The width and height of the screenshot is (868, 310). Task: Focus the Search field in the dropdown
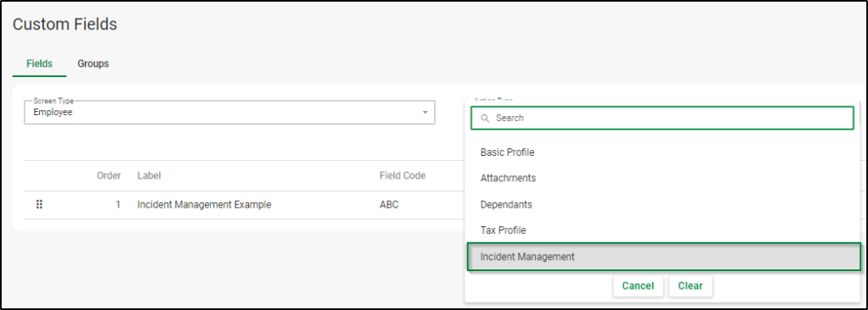pyautogui.click(x=662, y=118)
